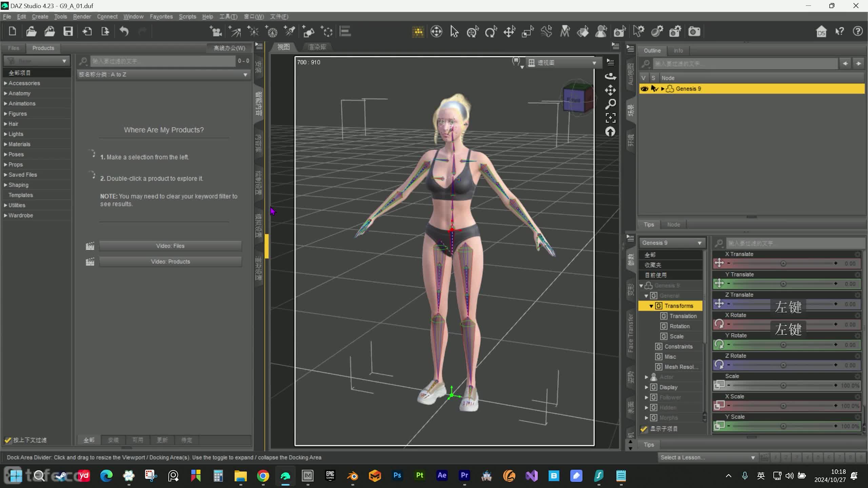This screenshot has height=488, width=868.
Task: Select Rotation in the parameters tree
Action: (x=679, y=326)
